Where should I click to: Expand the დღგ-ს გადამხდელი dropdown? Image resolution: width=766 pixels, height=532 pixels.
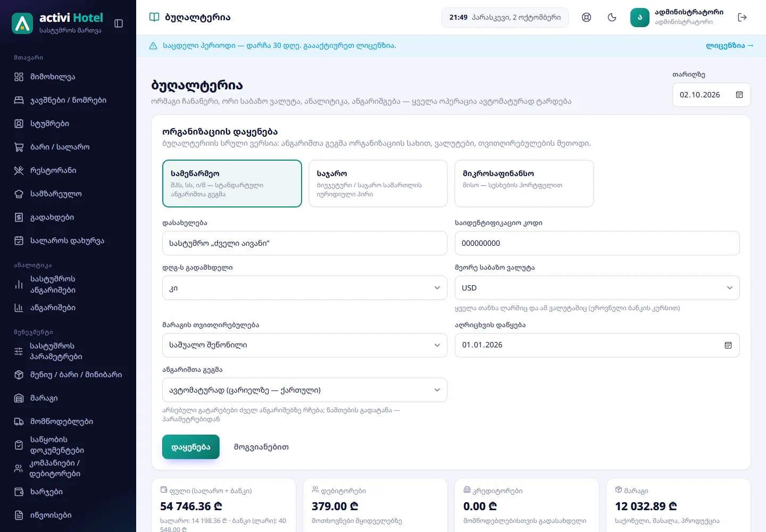tap(304, 288)
